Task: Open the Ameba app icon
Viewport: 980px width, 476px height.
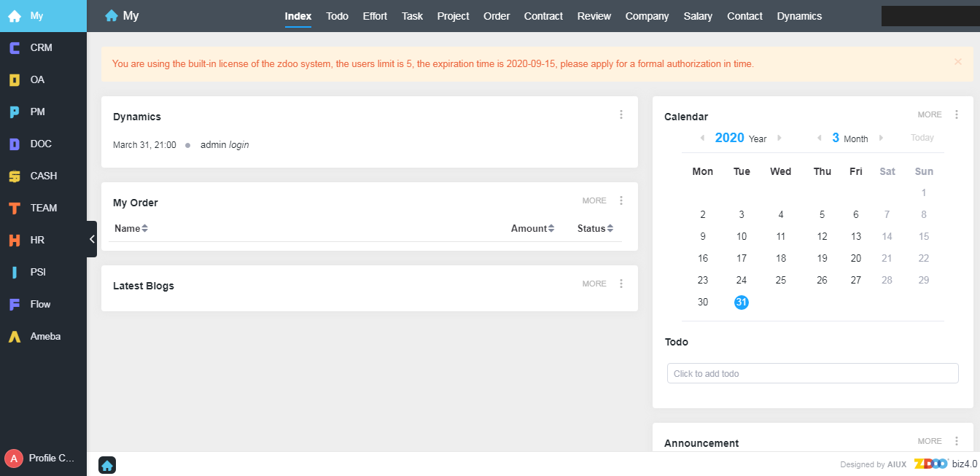Action: pos(15,337)
